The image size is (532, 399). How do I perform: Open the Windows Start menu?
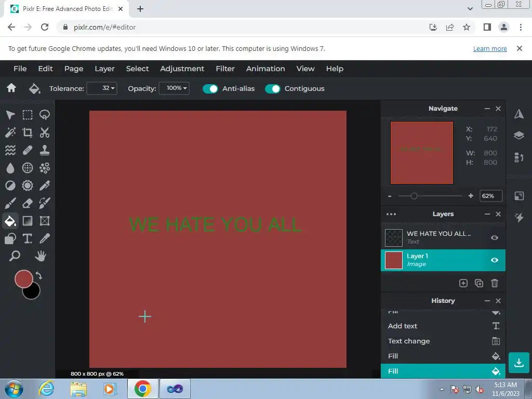(x=14, y=389)
